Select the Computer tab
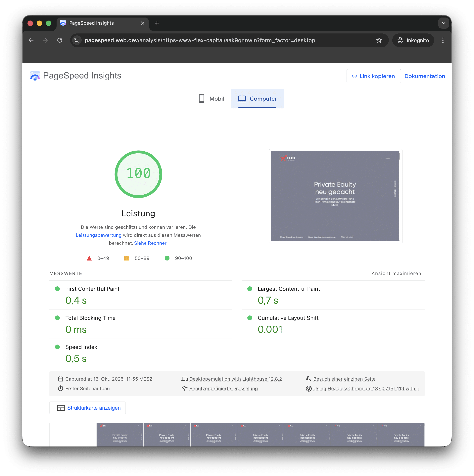Image resolution: width=474 pixels, height=476 pixels. coord(257,99)
